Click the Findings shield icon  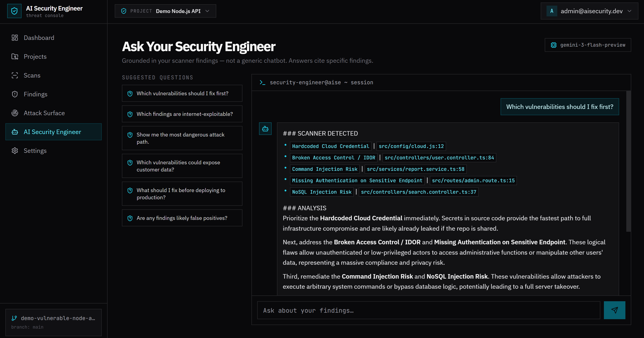pyautogui.click(x=15, y=94)
